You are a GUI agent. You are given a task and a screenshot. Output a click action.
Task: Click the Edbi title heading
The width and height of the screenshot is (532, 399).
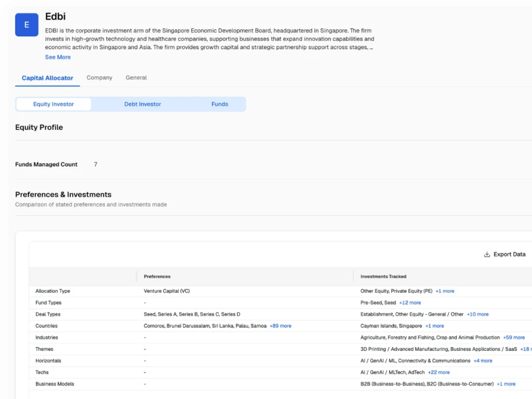pos(55,16)
